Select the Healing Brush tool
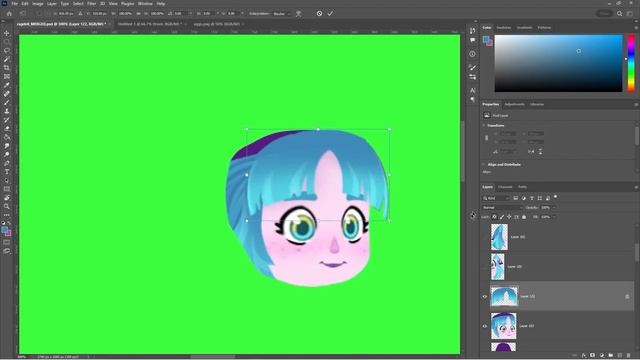 click(x=7, y=94)
